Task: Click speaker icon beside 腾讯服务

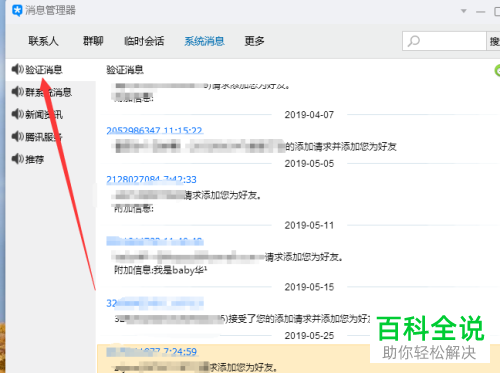Action: coord(18,136)
